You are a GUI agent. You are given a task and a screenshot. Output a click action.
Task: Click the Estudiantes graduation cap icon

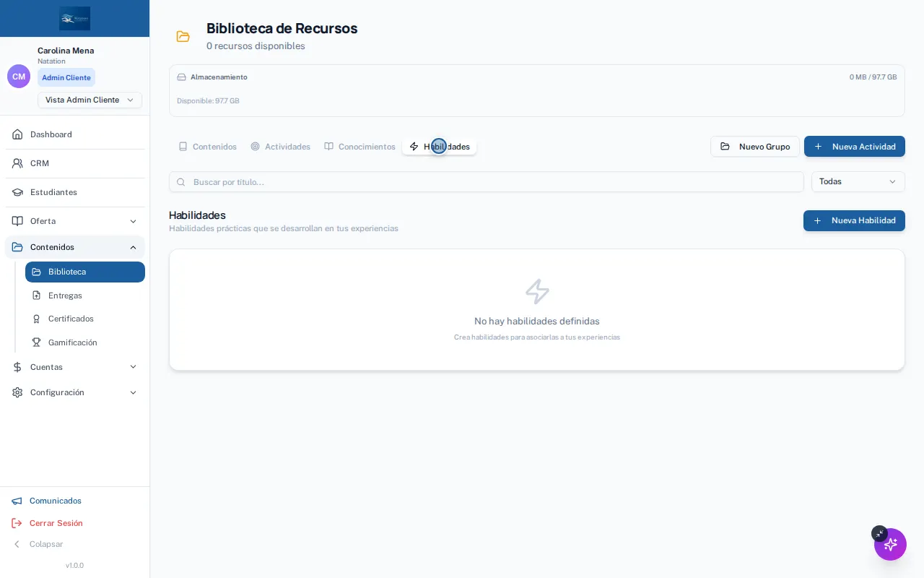coord(17,192)
